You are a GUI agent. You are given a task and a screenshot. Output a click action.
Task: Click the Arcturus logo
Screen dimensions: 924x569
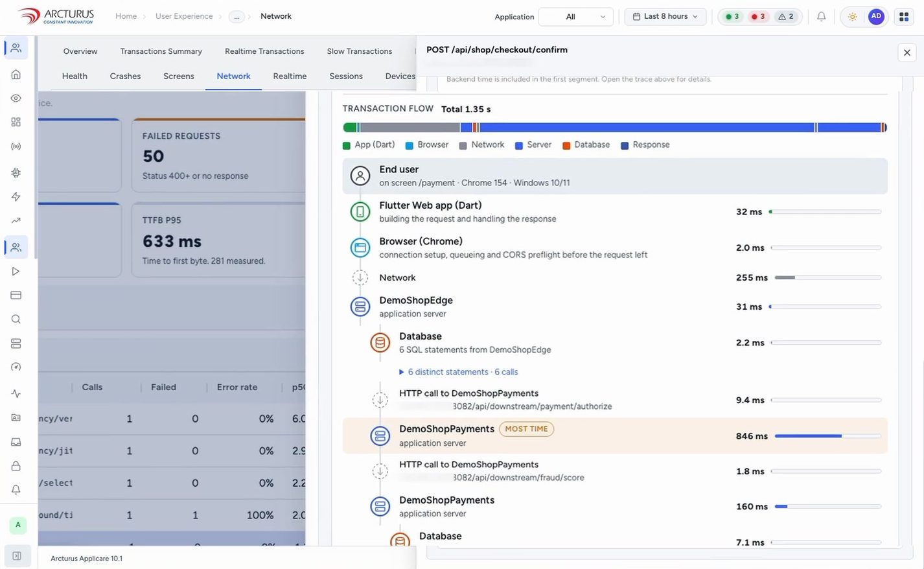56,16
